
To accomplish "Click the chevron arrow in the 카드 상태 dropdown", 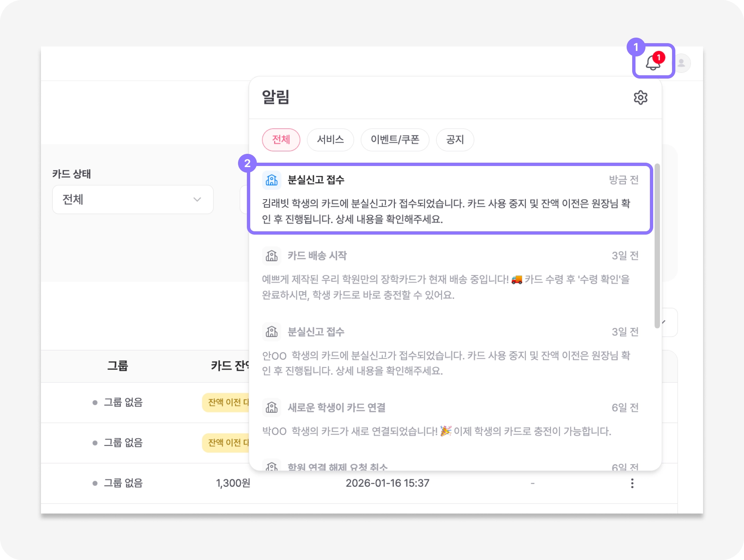I will (x=197, y=200).
